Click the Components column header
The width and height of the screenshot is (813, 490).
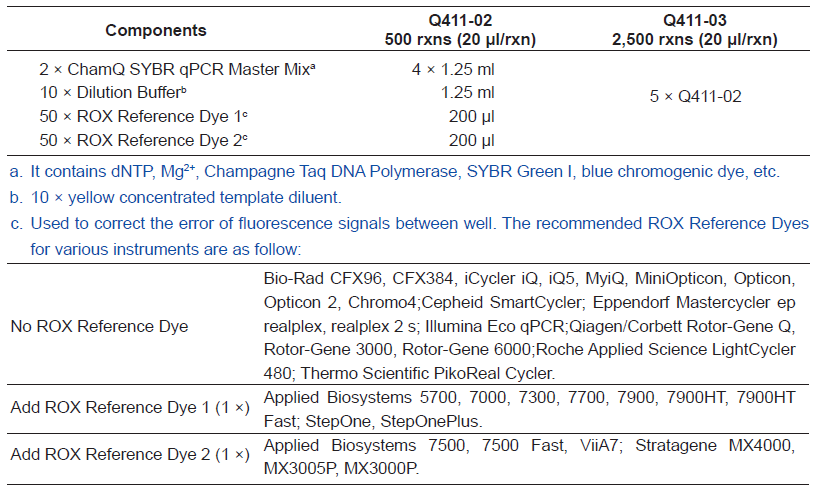(156, 30)
